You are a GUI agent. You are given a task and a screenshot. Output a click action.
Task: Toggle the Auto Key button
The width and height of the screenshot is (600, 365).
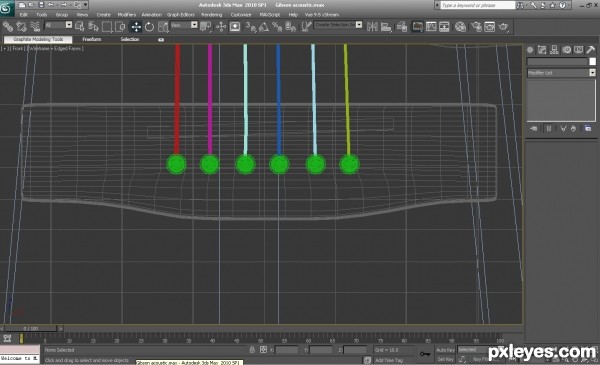[x=445, y=350]
